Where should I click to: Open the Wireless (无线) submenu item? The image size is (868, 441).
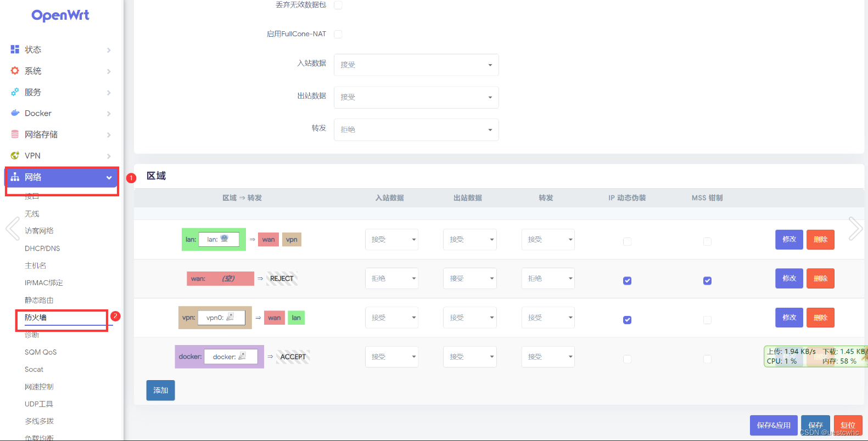point(32,213)
